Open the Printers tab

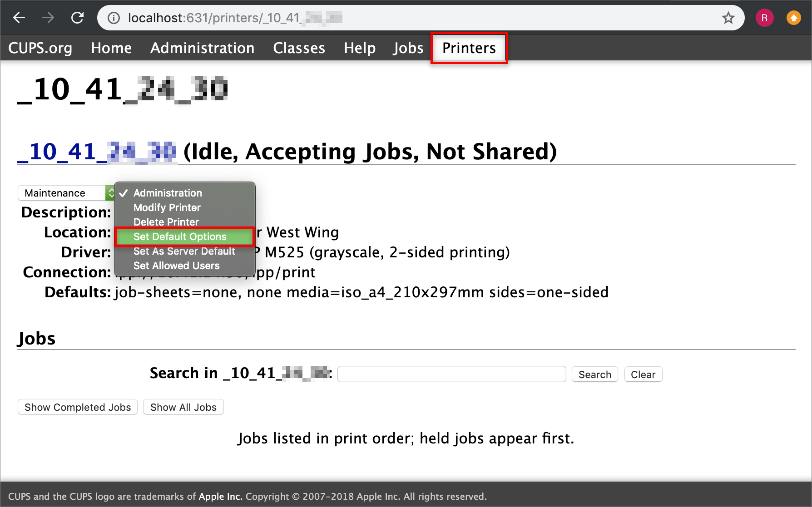coord(469,48)
